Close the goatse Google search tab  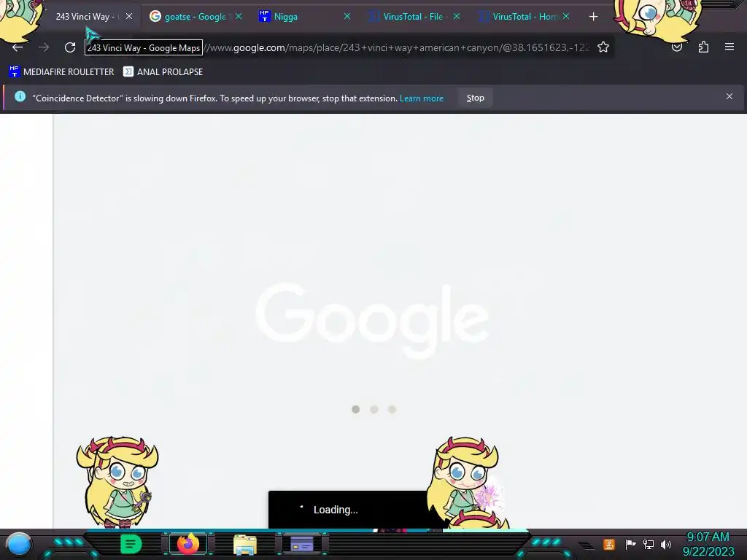tap(239, 16)
